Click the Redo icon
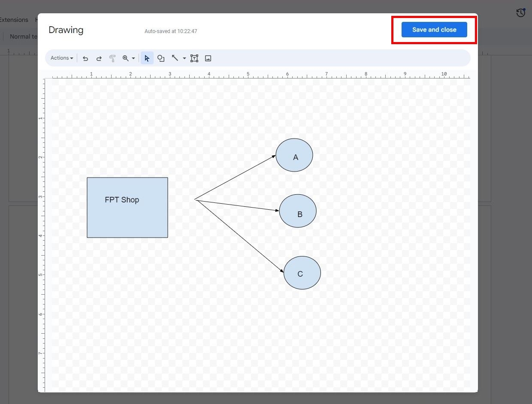532x404 pixels. (x=99, y=58)
